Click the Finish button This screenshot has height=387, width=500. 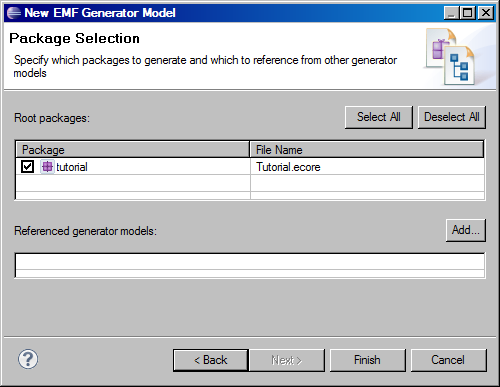pyautogui.click(x=367, y=360)
